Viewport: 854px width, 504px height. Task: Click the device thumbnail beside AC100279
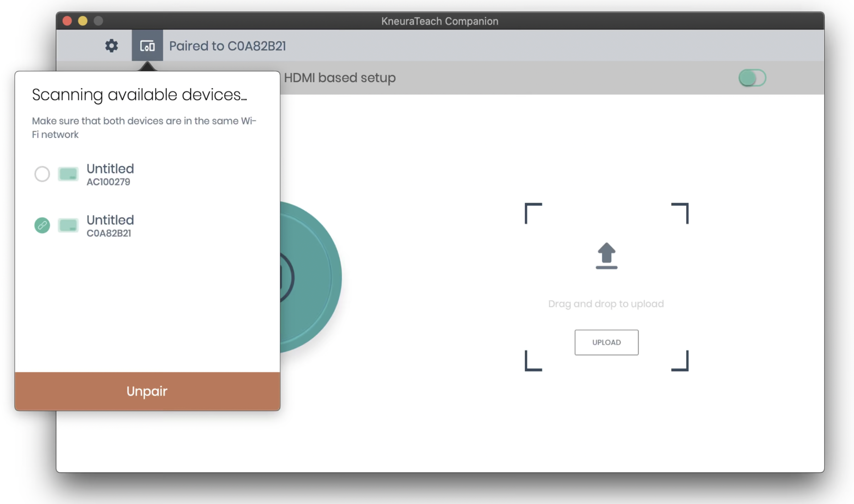(x=68, y=174)
